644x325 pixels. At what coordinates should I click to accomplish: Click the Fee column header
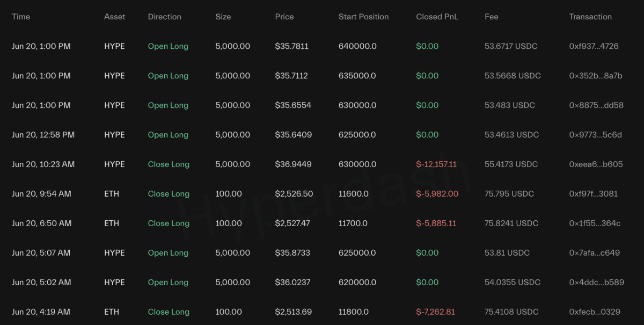coord(491,17)
